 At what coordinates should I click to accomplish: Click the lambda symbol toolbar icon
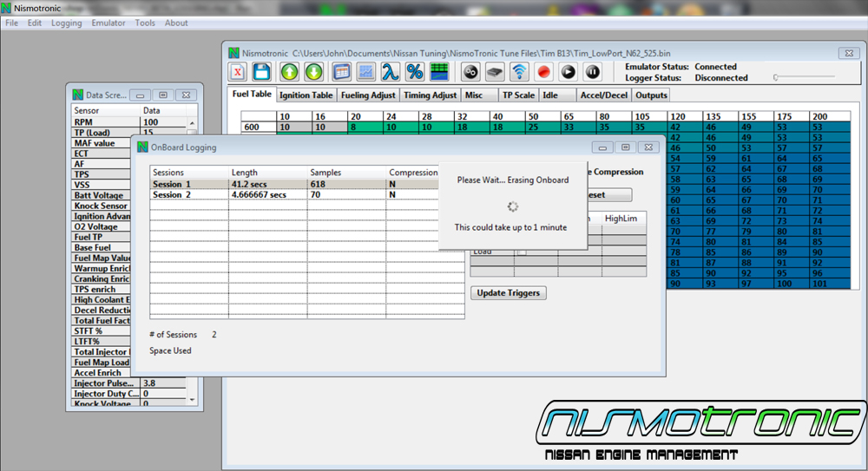[390, 72]
